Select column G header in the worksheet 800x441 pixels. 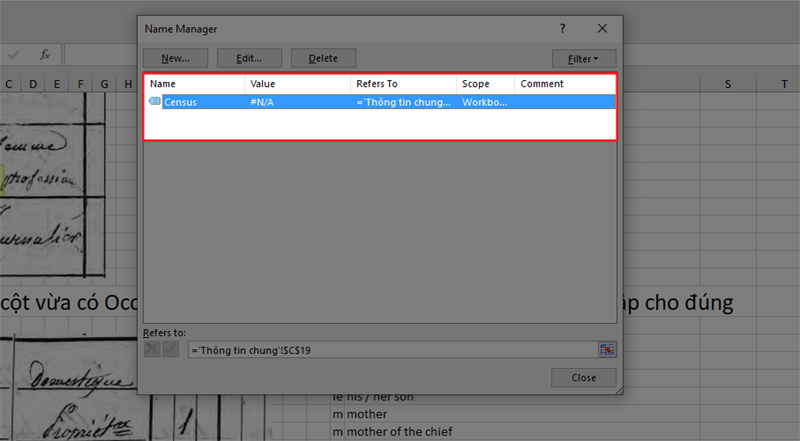pos(104,84)
